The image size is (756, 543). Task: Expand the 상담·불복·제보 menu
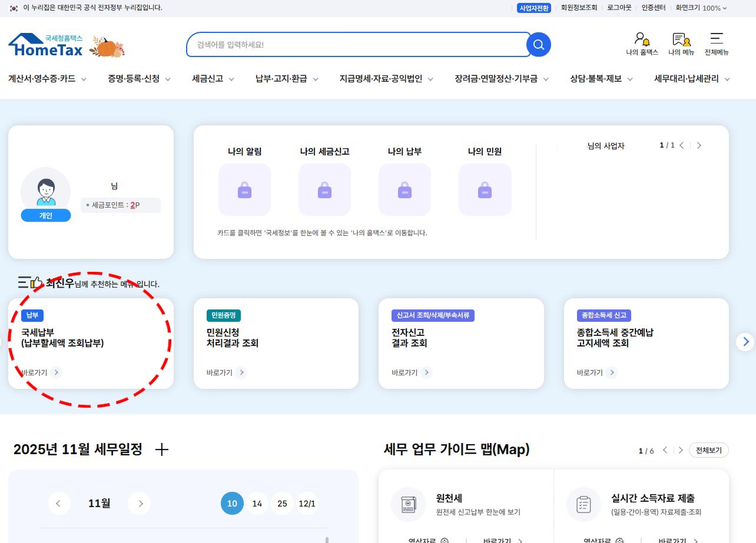coord(601,79)
